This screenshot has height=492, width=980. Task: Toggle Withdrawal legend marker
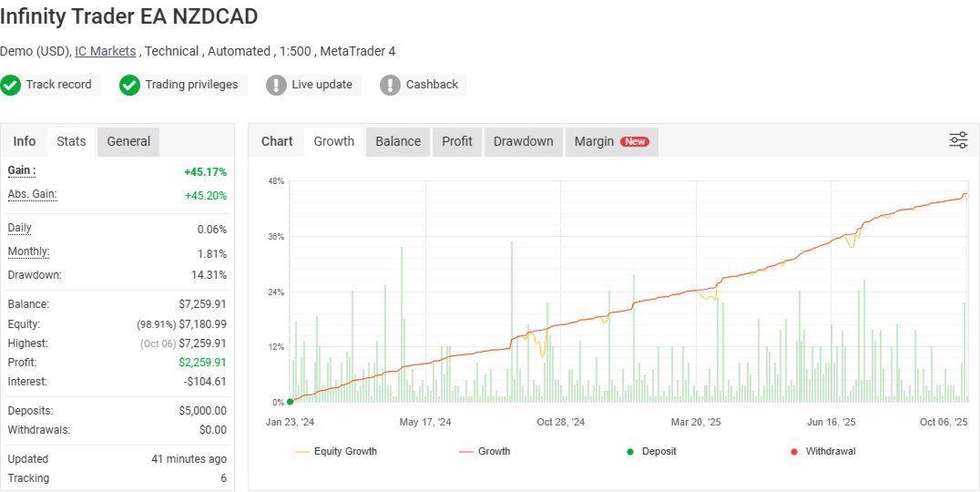point(823,451)
